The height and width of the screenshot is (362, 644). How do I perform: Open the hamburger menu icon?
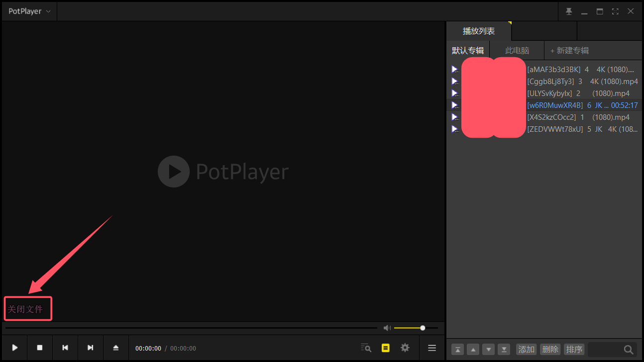432,348
